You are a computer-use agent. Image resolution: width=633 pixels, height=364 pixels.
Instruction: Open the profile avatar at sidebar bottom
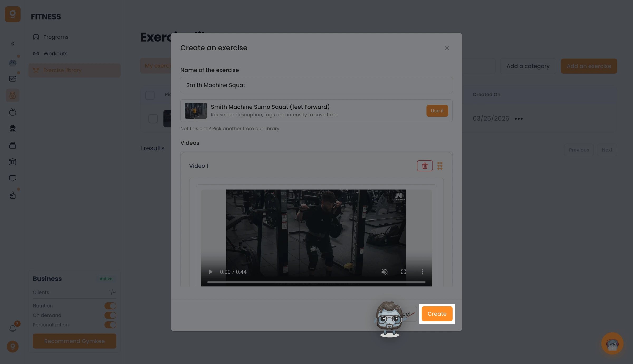coord(13,347)
